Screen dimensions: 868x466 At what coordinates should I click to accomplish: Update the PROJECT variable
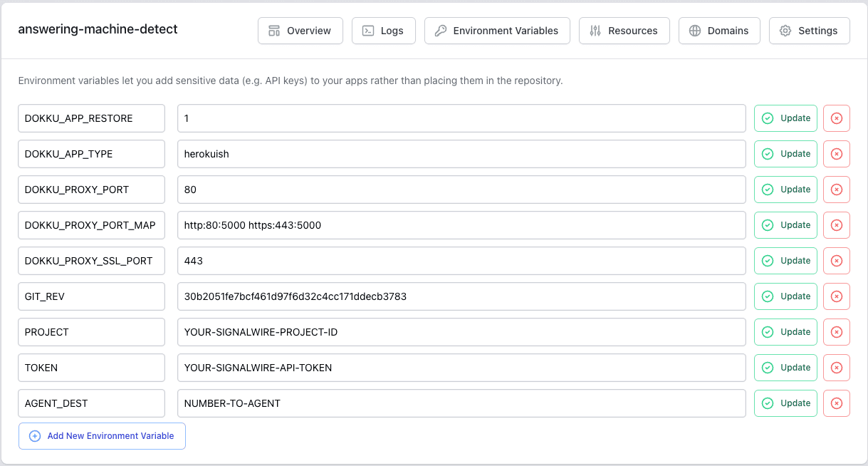[785, 332]
